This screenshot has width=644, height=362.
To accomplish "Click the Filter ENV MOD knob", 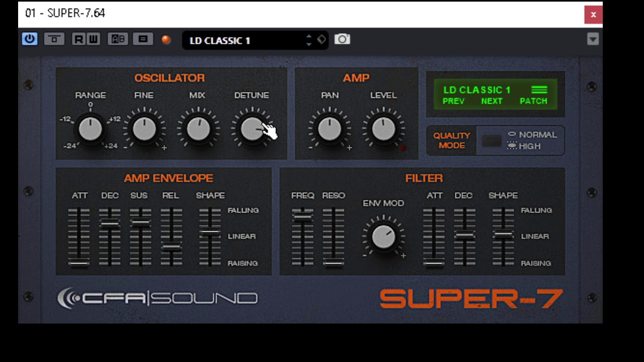I will tap(383, 237).
